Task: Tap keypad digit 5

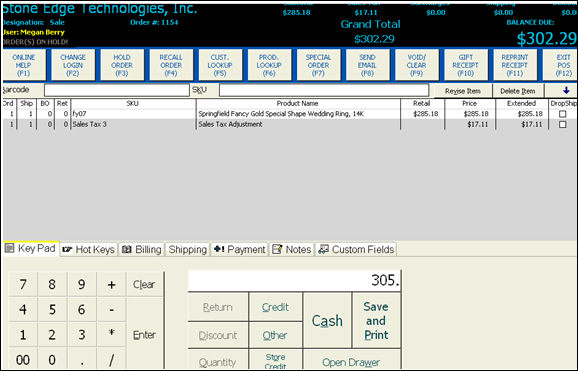Action: click(52, 309)
